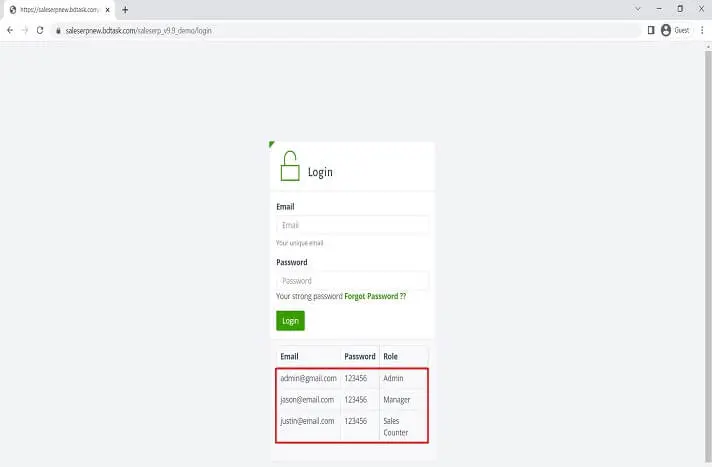The height and width of the screenshot is (467, 712).
Task: Close the saleserpnew.bdtask.com tab
Action: tap(108, 10)
